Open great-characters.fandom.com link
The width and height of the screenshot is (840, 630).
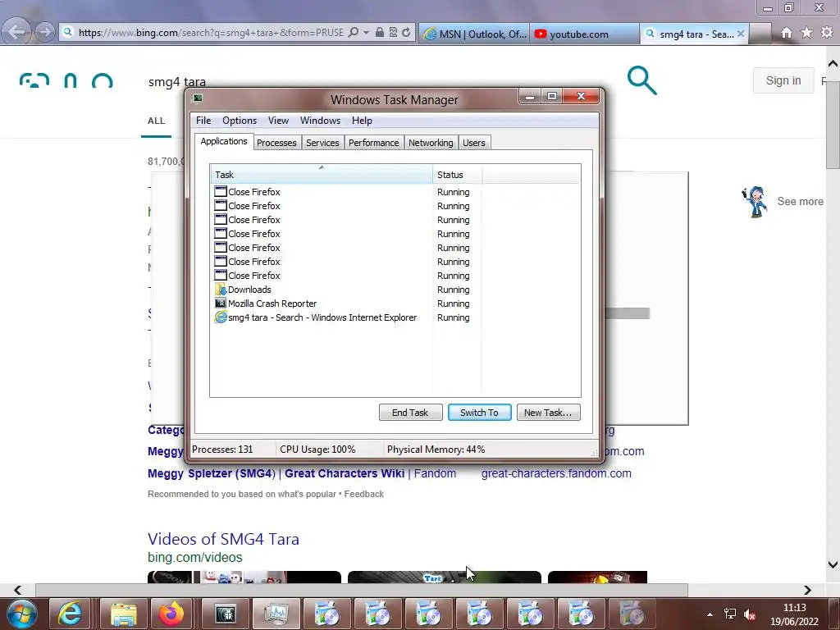[x=556, y=473]
